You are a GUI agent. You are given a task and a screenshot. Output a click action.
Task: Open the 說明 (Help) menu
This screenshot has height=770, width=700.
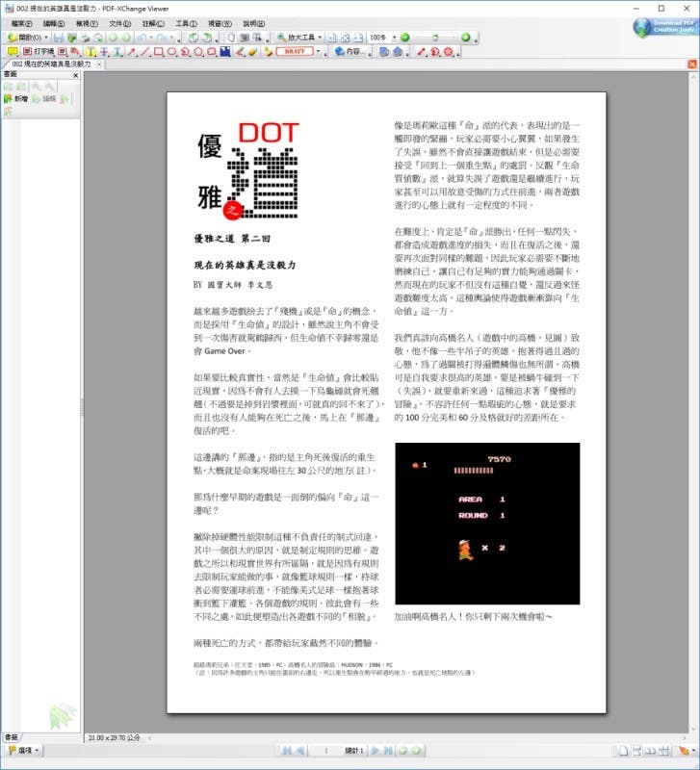pyautogui.click(x=253, y=23)
